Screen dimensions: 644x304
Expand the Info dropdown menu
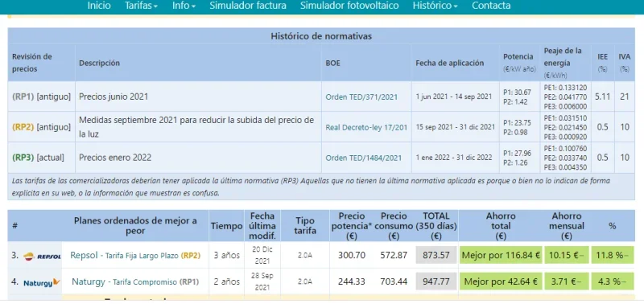tap(184, 6)
